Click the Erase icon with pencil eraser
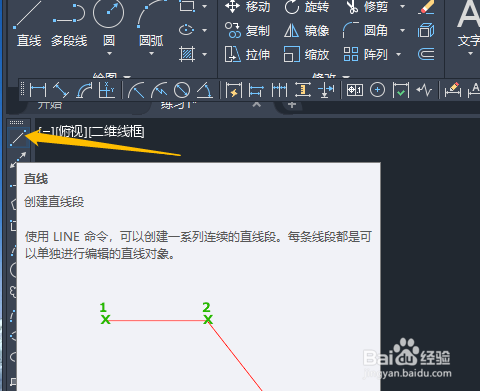This screenshot has height=391, width=480. [427, 7]
